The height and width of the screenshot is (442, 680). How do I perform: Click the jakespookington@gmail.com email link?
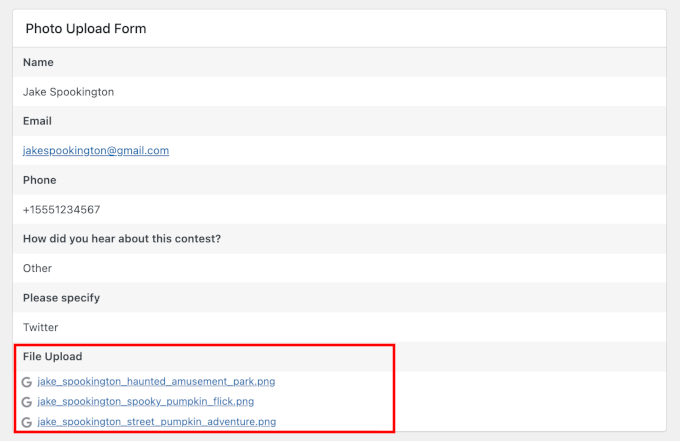click(x=96, y=151)
